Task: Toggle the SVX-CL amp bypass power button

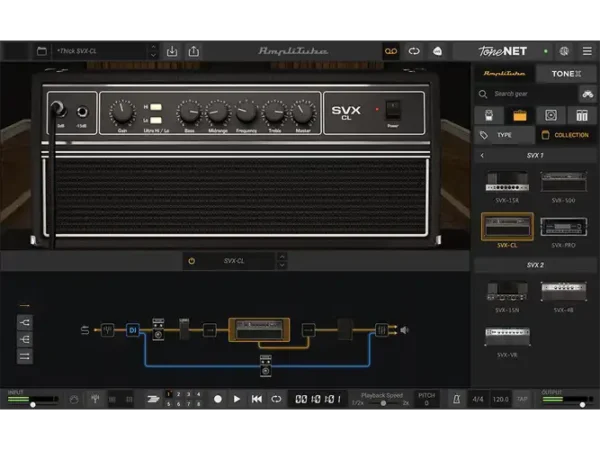Action: pos(192,261)
